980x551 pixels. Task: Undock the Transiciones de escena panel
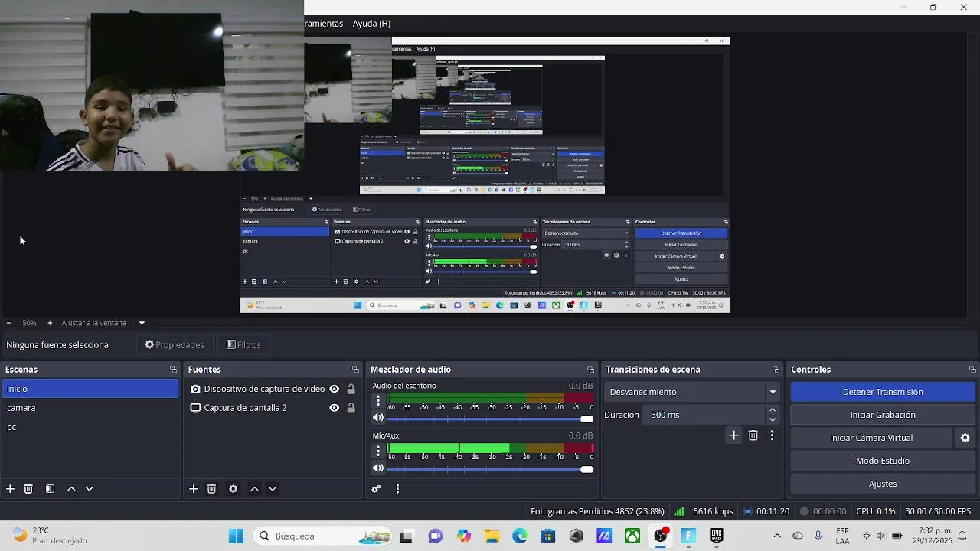point(776,370)
